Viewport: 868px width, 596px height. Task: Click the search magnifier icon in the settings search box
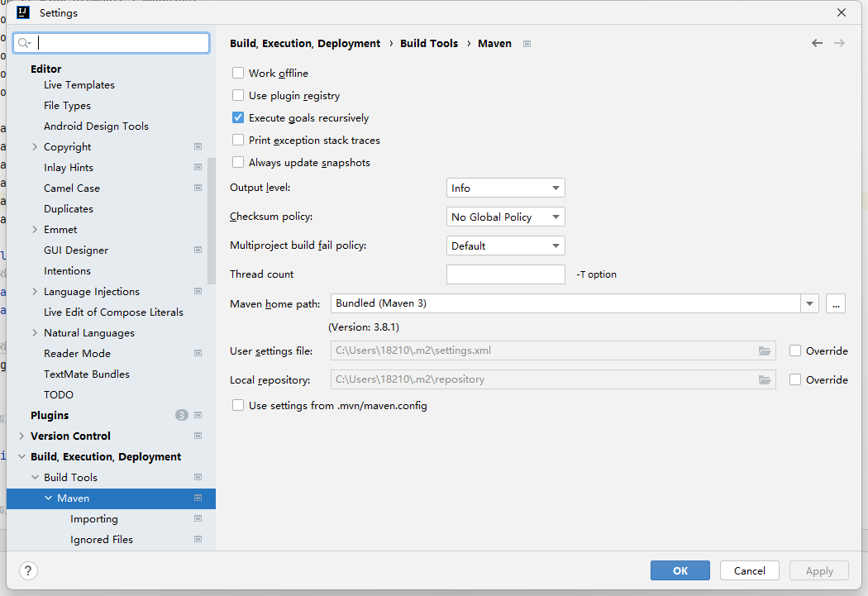coord(23,43)
